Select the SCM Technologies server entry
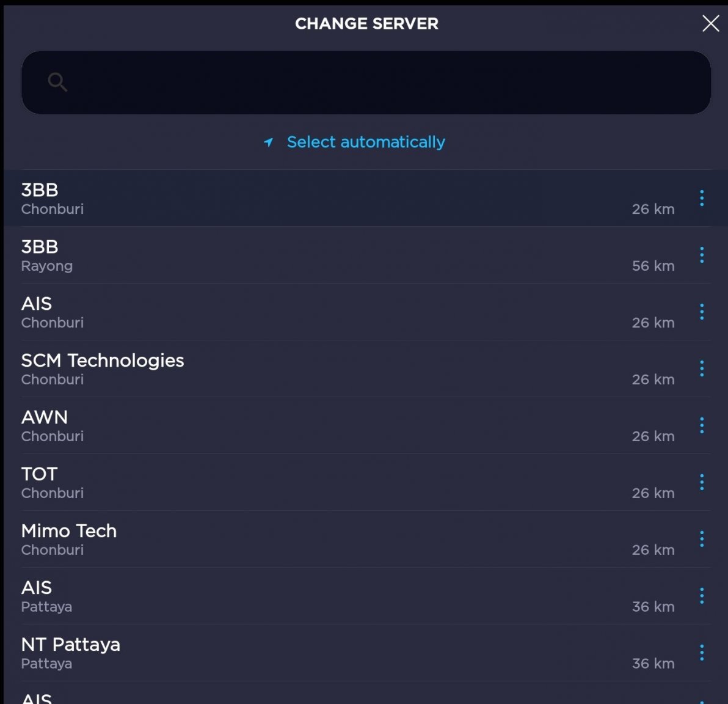728x704 pixels. coord(305,369)
